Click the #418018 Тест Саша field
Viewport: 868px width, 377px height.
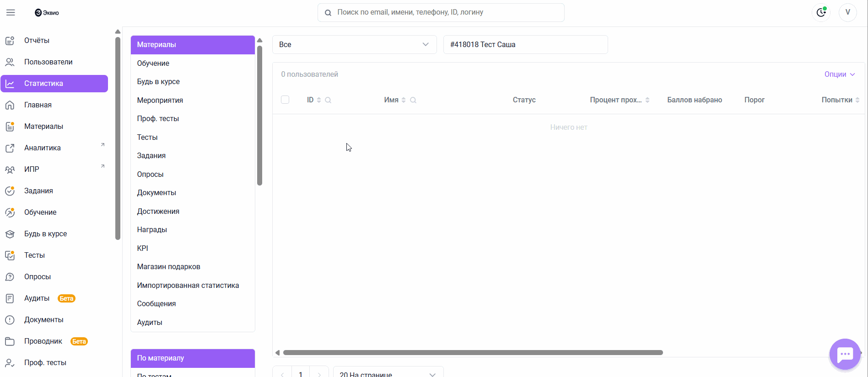pyautogui.click(x=526, y=44)
